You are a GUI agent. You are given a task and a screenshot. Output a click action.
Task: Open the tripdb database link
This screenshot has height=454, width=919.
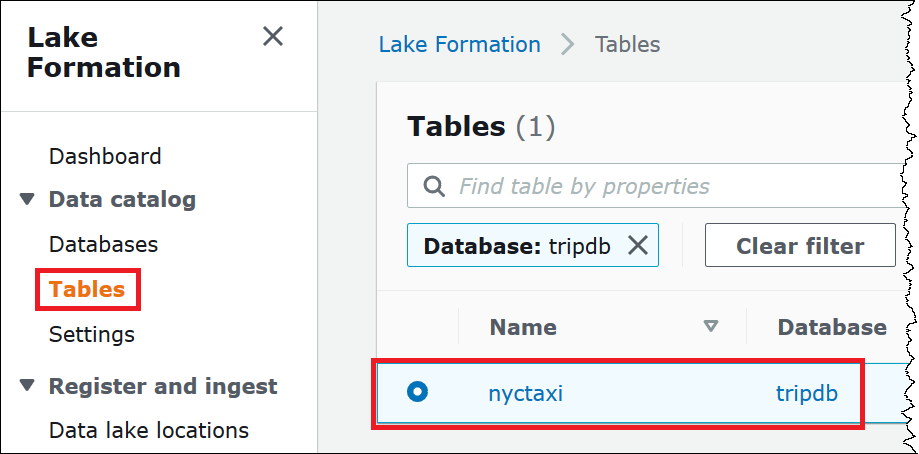pos(806,393)
